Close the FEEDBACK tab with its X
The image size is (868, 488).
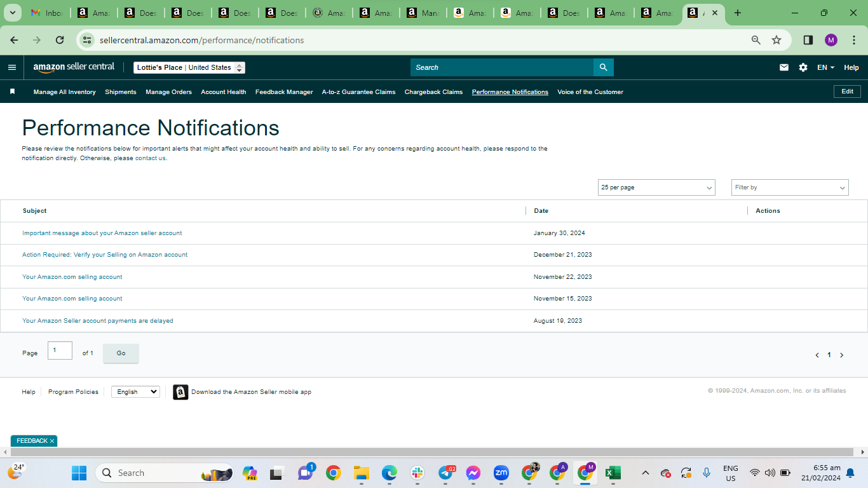[x=52, y=441]
